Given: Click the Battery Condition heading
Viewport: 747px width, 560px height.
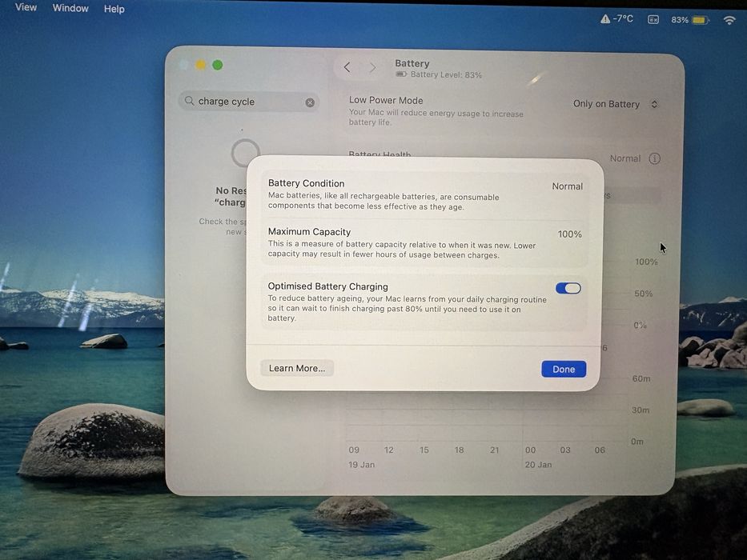Looking at the screenshot, I should coord(307,183).
